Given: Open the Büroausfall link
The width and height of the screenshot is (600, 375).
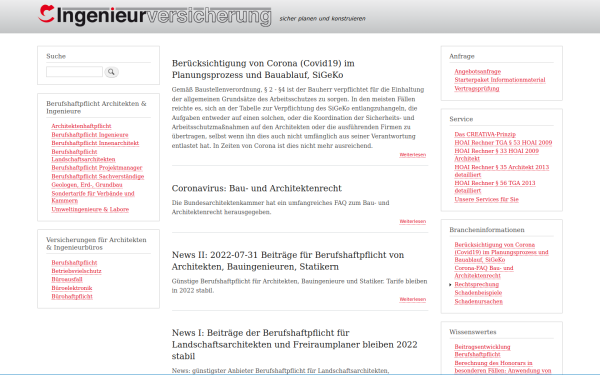Looking at the screenshot, I should coord(67,279).
